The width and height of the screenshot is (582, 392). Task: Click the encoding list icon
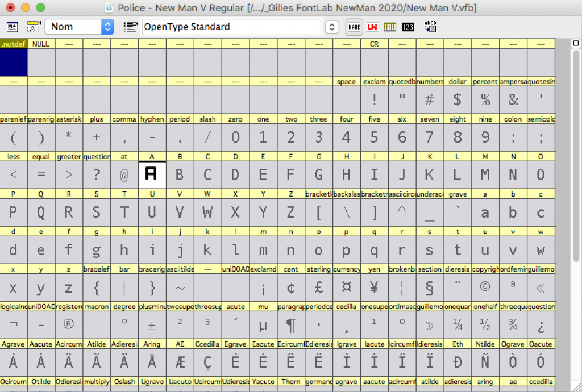point(131,27)
